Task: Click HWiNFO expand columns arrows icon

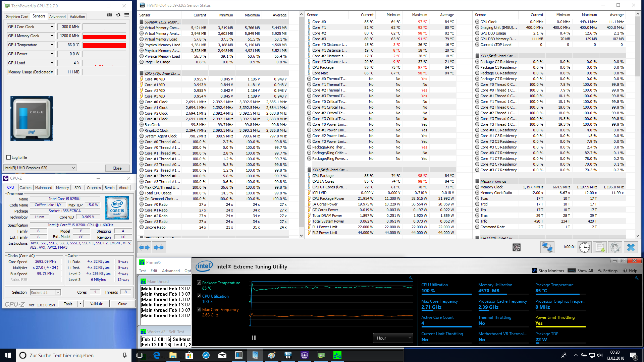Action: pyautogui.click(x=144, y=247)
